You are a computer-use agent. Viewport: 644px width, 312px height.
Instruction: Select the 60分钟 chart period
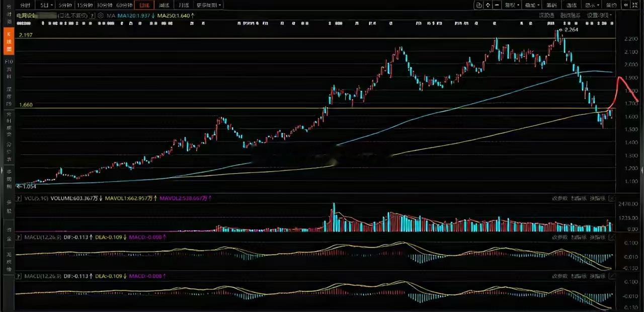(x=124, y=5)
